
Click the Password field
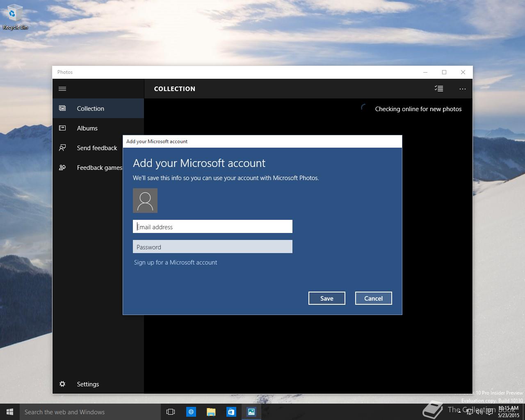coord(212,247)
